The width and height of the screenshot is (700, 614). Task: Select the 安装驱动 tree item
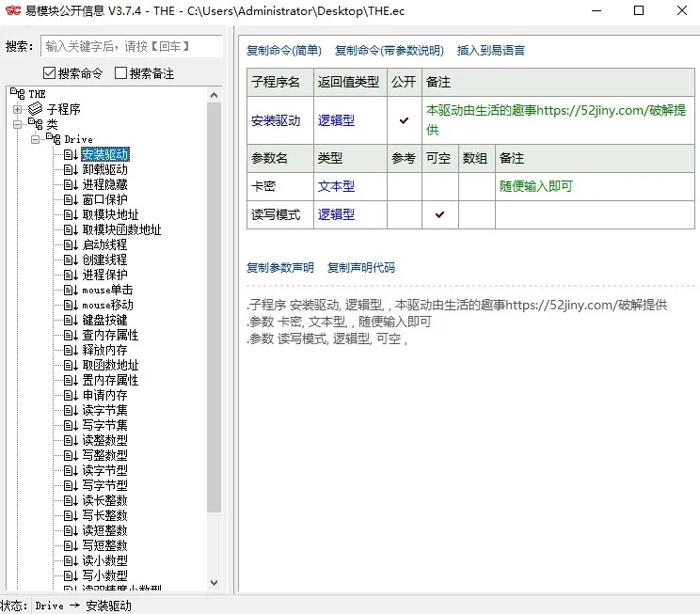(x=105, y=154)
